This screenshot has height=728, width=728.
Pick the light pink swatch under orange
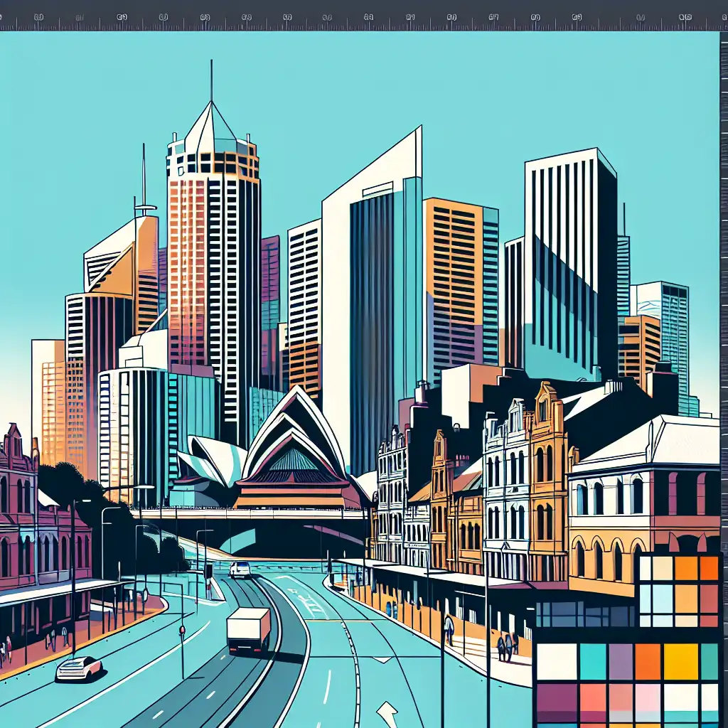(x=648, y=697)
